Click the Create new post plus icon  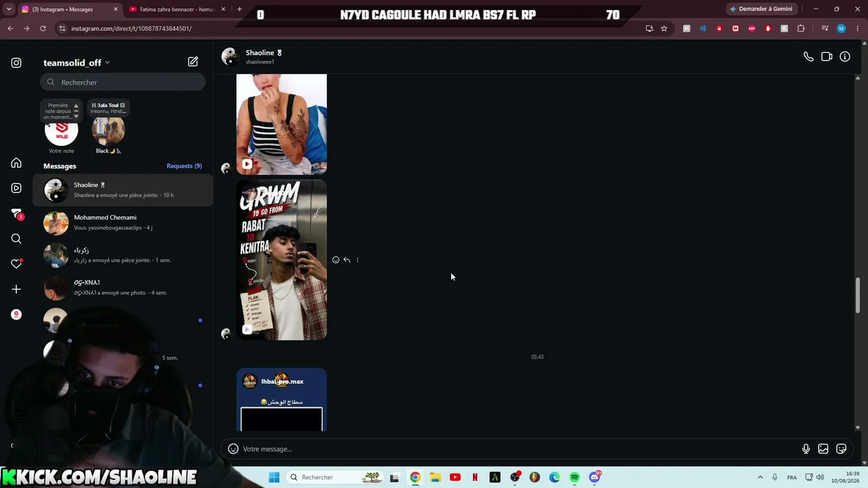pos(16,289)
